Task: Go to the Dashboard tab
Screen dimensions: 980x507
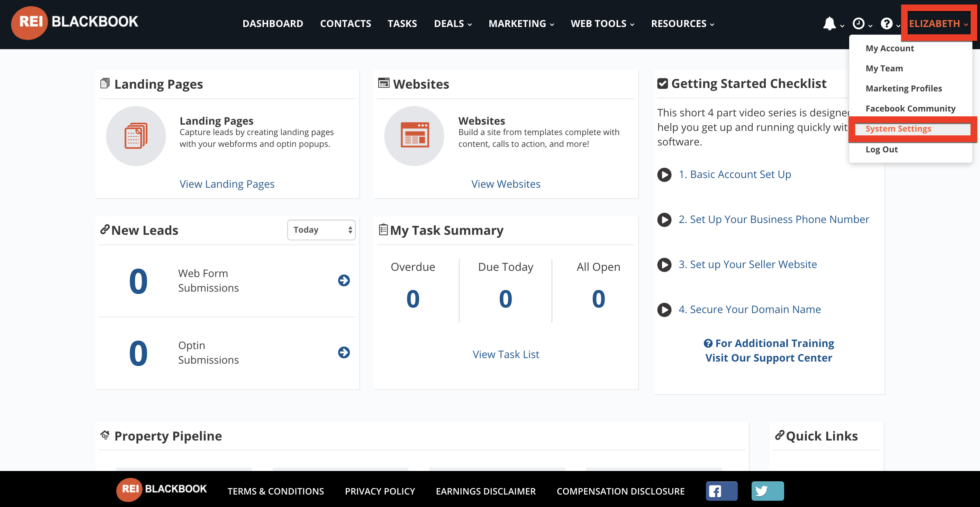Action: [273, 24]
